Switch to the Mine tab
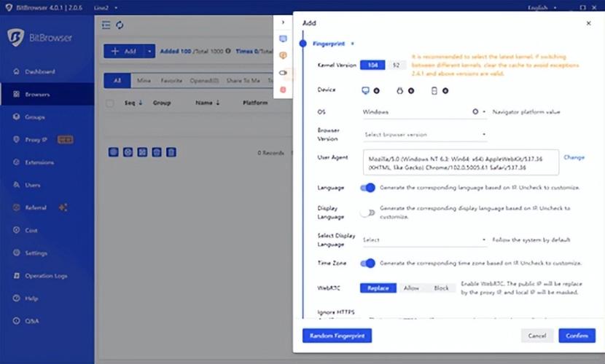The width and height of the screenshot is (605, 364). click(x=144, y=81)
